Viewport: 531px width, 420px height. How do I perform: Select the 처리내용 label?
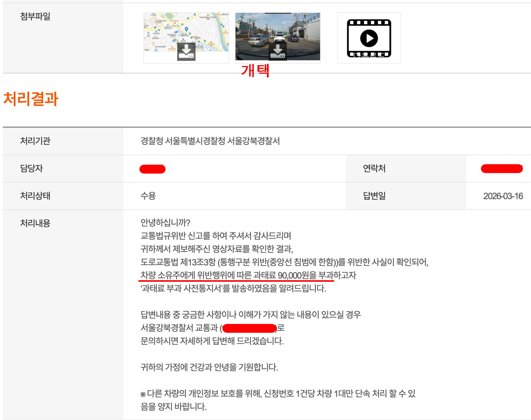(35, 223)
